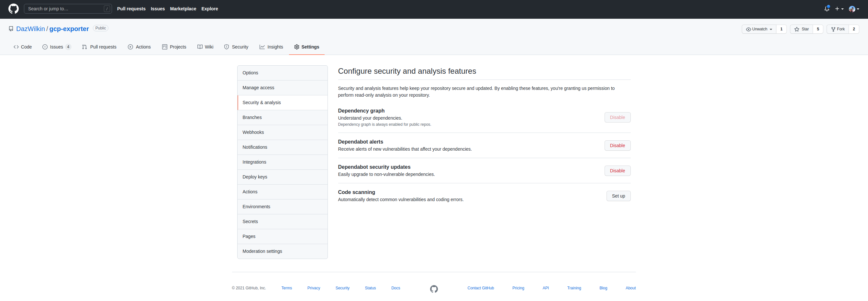Open the repository Security tab
The width and height of the screenshot is (868, 301).
(x=236, y=47)
